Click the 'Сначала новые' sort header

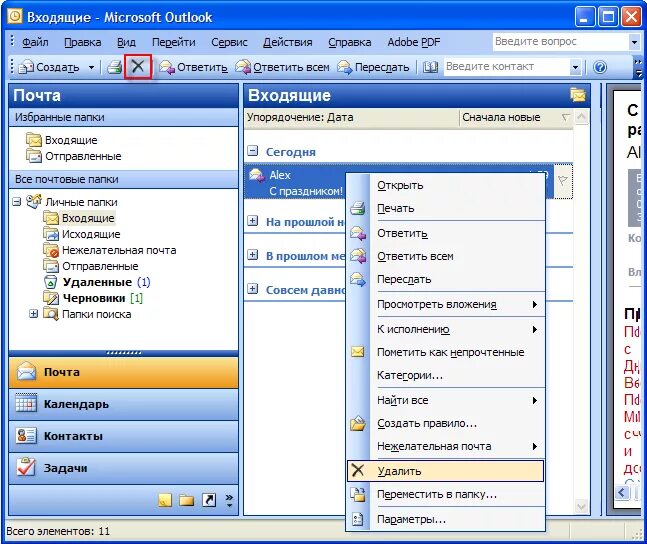tap(516, 118)
